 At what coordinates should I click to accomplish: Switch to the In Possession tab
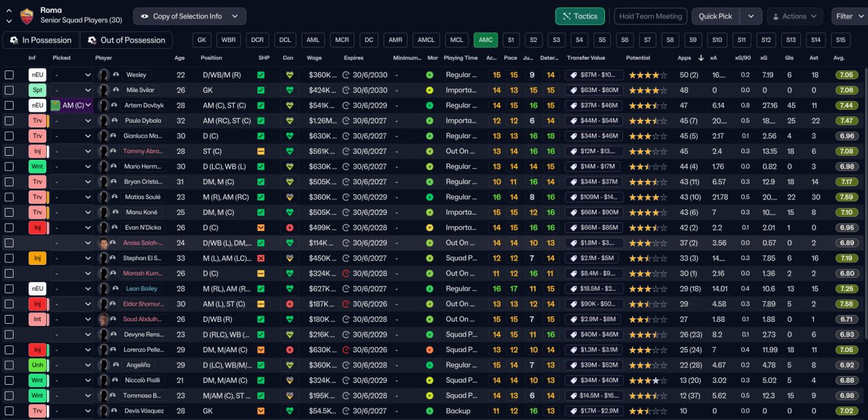coord(41,40)
